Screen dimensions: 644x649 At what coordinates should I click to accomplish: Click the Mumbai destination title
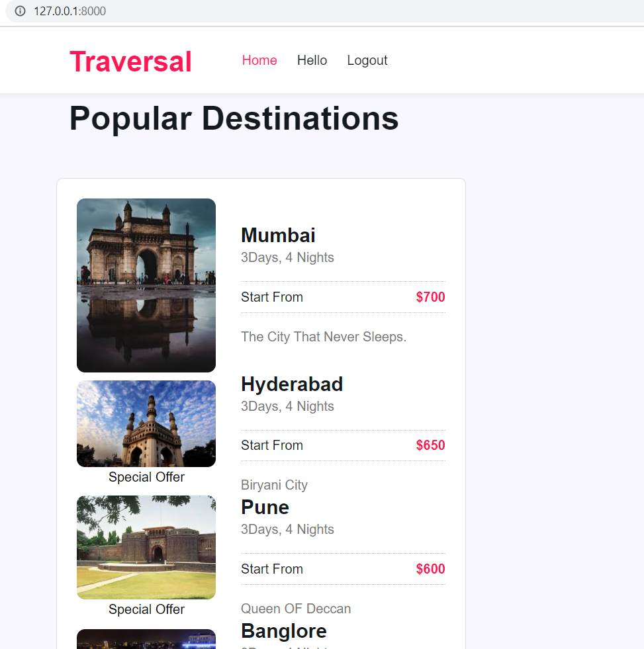[x=278, y=236]
